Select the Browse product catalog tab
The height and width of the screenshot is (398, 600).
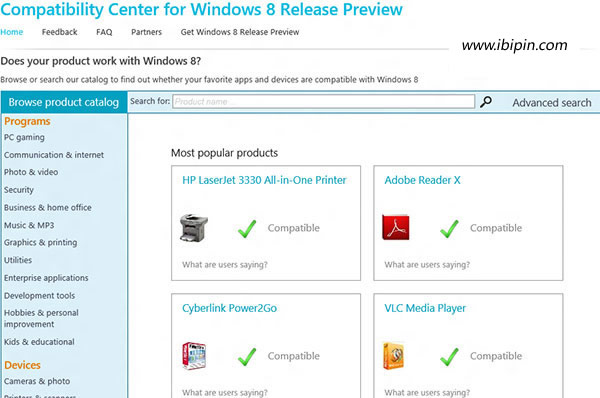coord(64,102)
